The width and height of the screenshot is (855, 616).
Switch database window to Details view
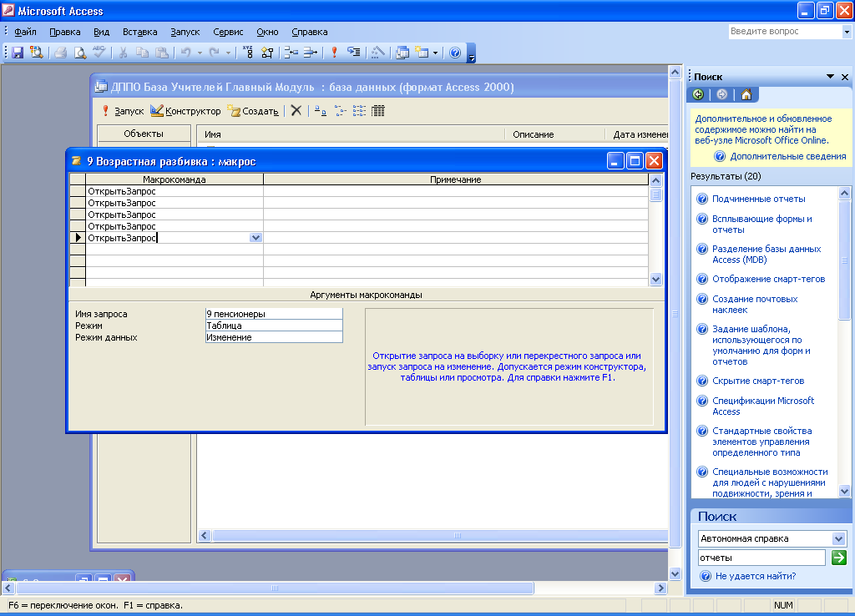378,111
